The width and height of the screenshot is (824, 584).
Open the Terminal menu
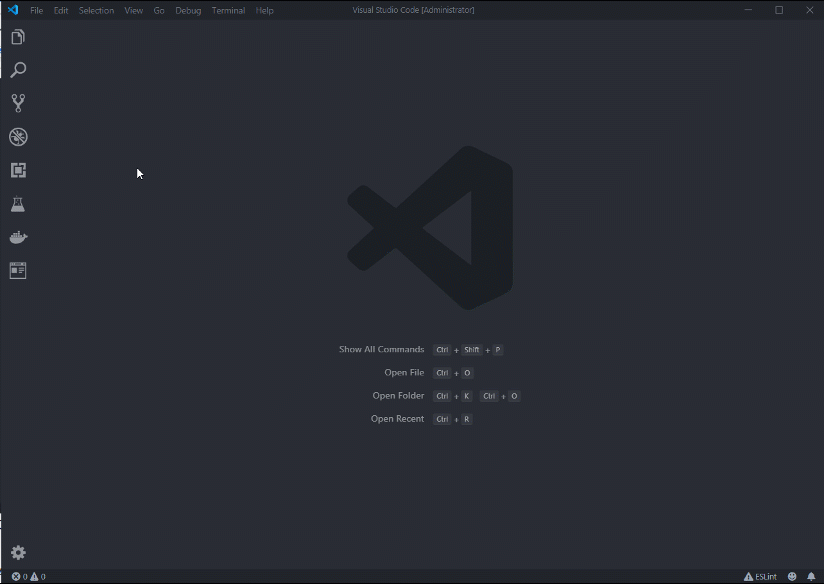tap(228, 10)
